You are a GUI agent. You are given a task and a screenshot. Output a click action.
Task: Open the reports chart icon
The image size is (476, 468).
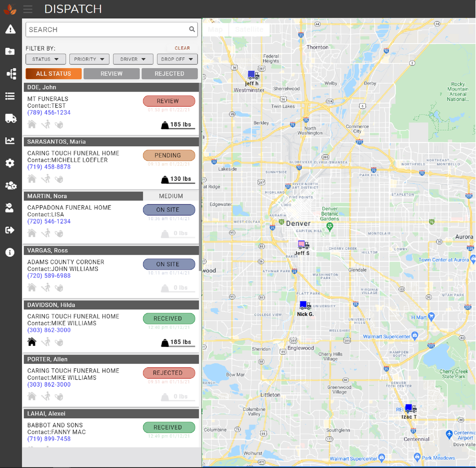(10, 141)
